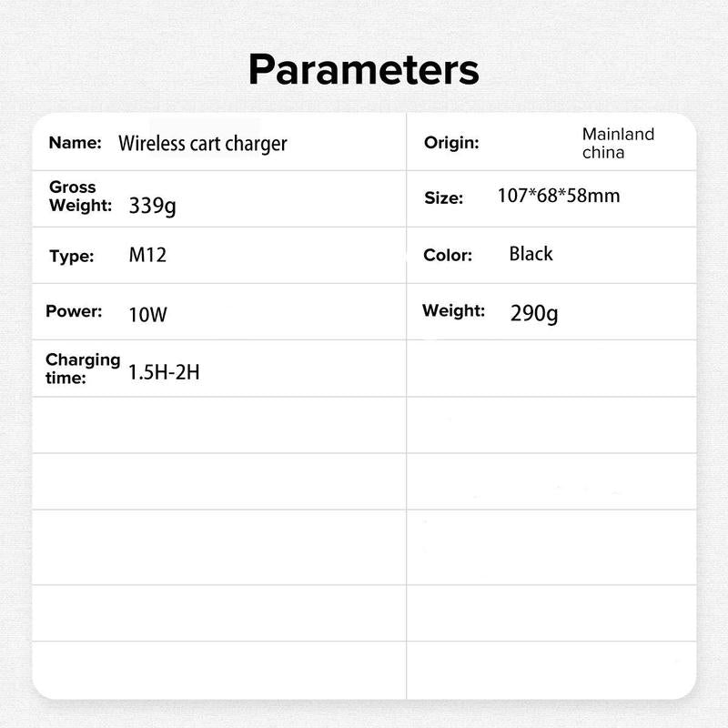Select the Color label

tap(448, 256)
